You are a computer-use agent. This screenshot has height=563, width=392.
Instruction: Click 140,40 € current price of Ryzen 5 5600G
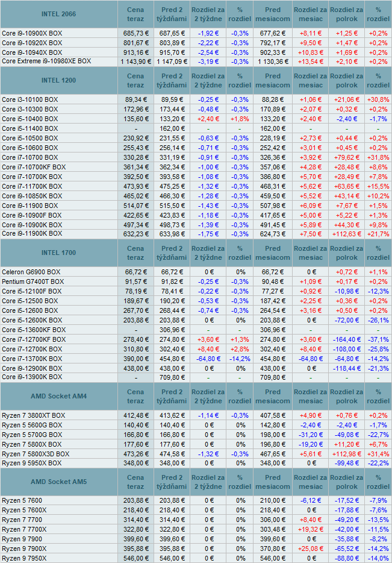point(135,425)
